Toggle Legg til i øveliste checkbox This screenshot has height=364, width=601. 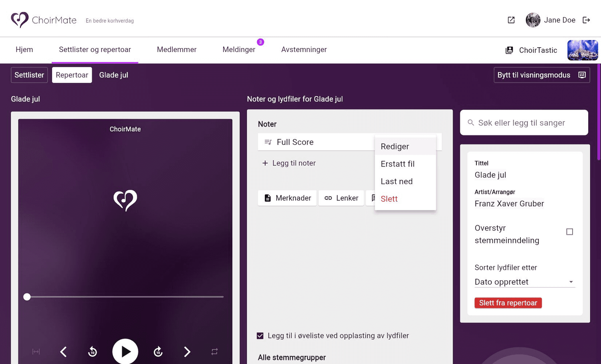260,336
